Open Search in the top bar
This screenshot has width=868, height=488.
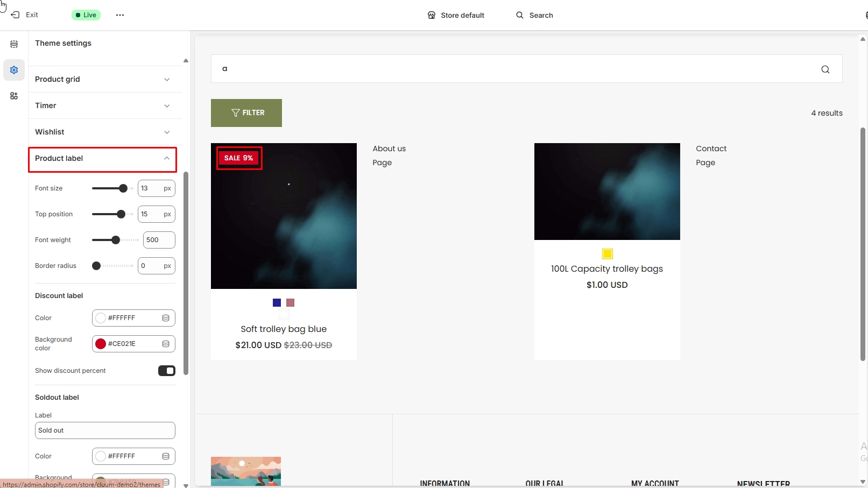point(534,15)
